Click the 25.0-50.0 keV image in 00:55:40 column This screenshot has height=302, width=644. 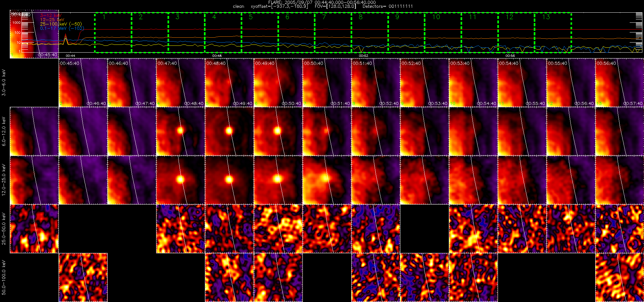tap(571, 229)
